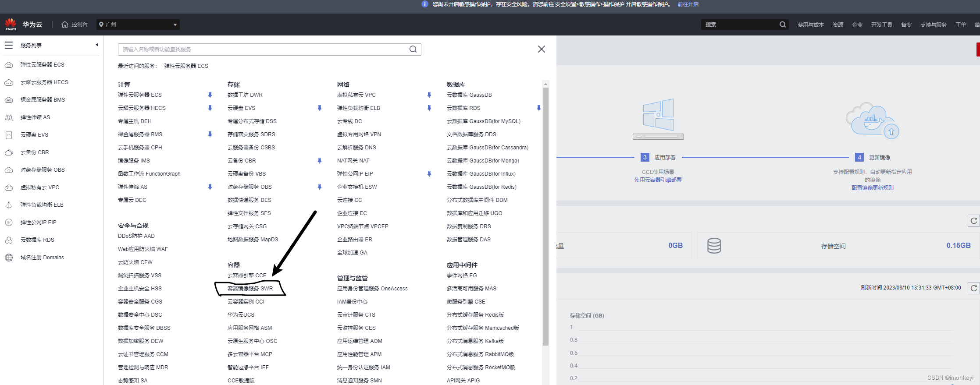Collapse the service list sidebar arrow
This screenshot has width=980, height=385.
pyautogui.click(x=97, y=45)
